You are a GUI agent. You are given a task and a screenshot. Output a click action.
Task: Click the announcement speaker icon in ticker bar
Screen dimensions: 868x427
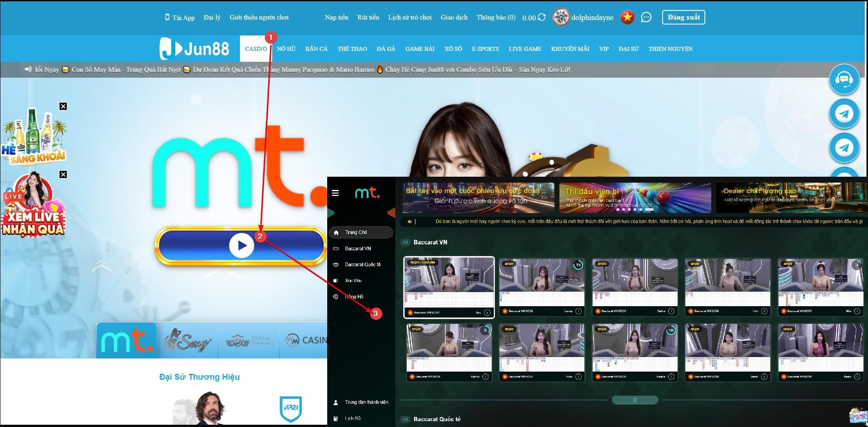pyautogui.click(x=28, y=69)
